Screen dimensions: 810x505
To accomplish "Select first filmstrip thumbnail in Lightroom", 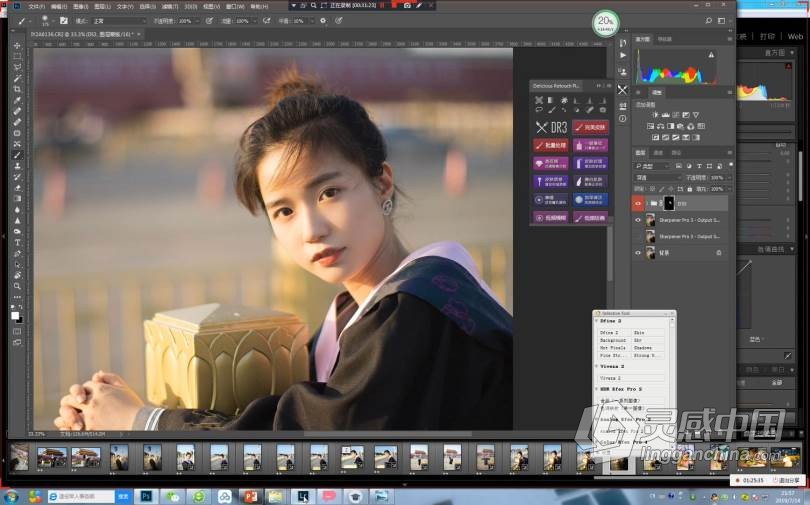I will [x=20, y=457].
